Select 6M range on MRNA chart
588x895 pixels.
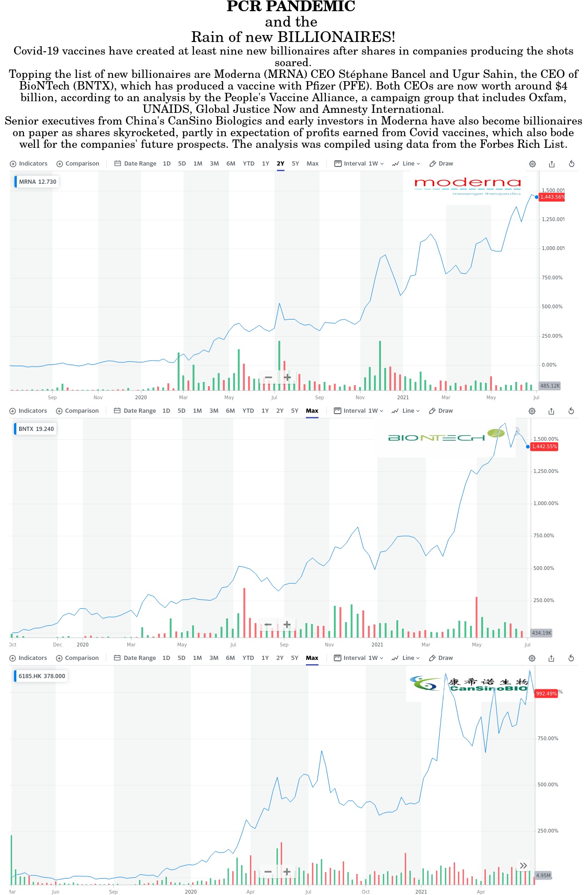pos(231,164)
